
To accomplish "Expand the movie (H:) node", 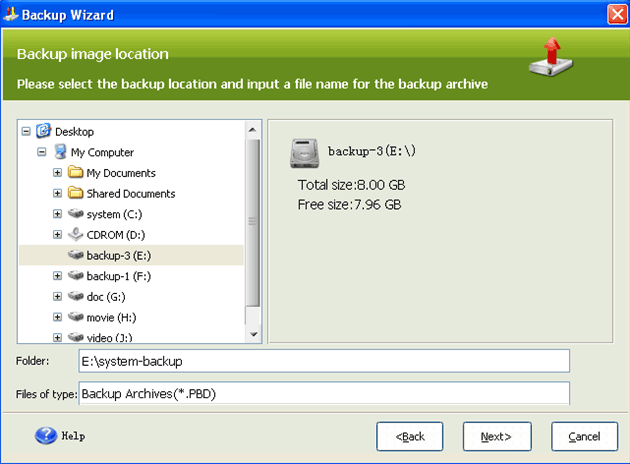I will click(57, 317).
